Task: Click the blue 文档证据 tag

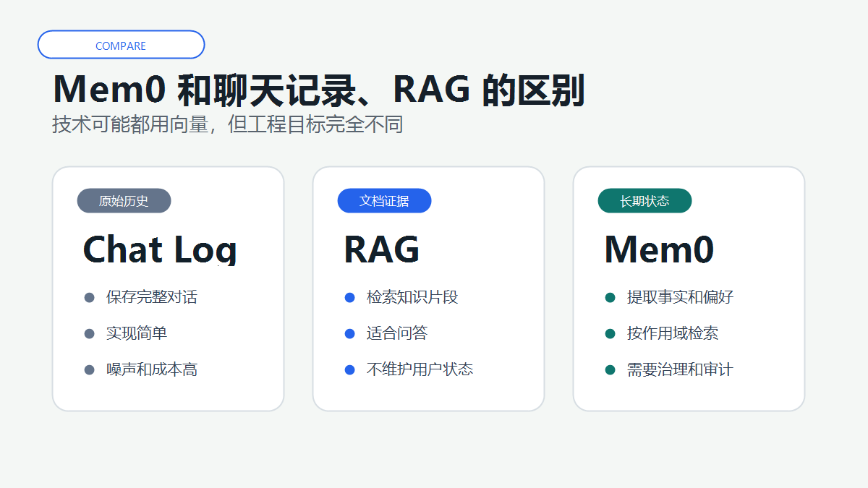Action: (384, 201)
